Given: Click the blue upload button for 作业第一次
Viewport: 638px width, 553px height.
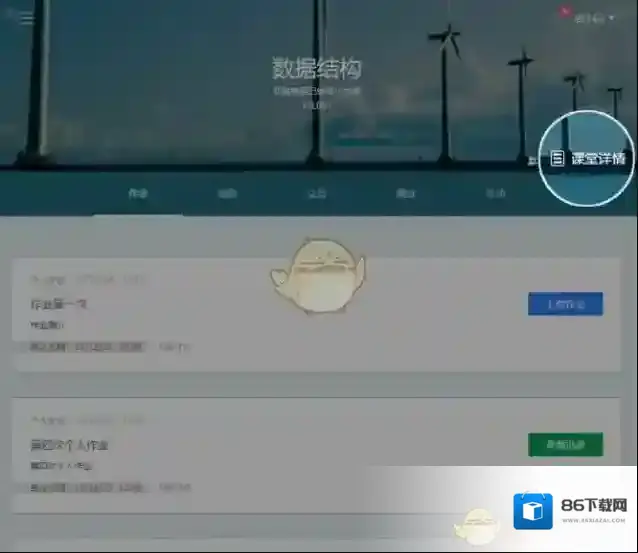Looking at the screenshot, I should [566, 304].
